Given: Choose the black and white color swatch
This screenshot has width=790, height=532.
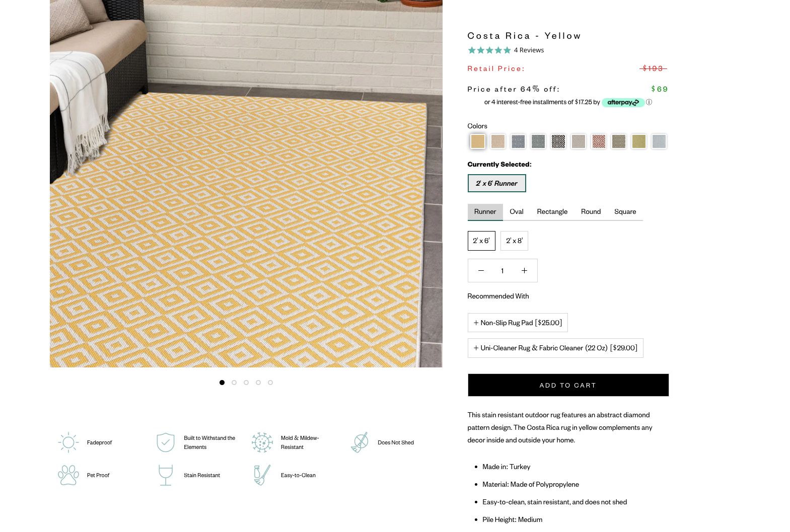Looking at the screenshot, I should coord(558,141).
